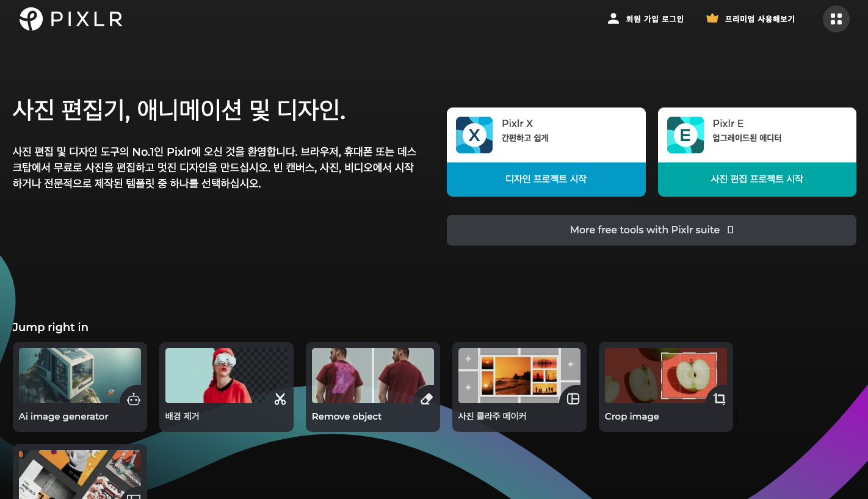Image resolution: width=868 pixels, height=499 pixels.
Task: Expand More free tools with Pixlr suite
Action: pos(651,230)
